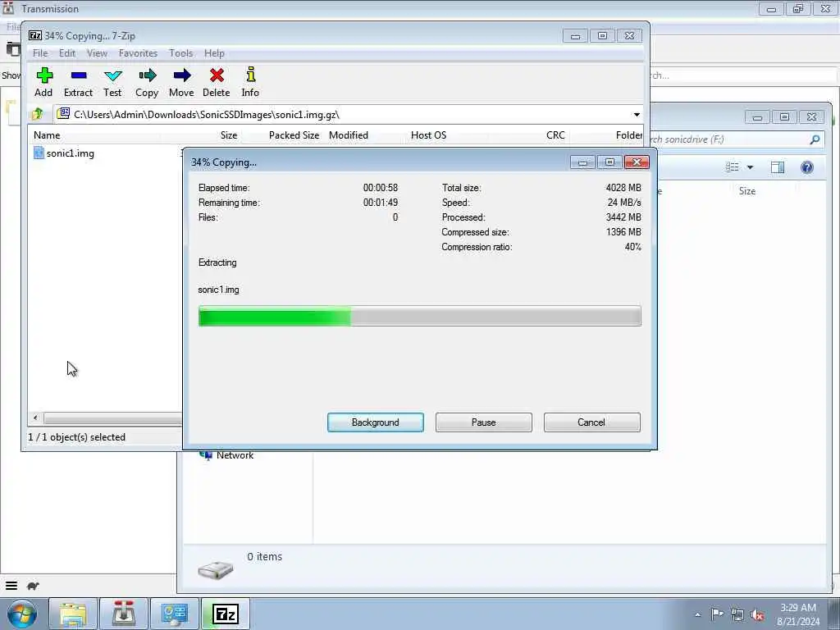Sort by the Name column header

click(x=47, y=135)
